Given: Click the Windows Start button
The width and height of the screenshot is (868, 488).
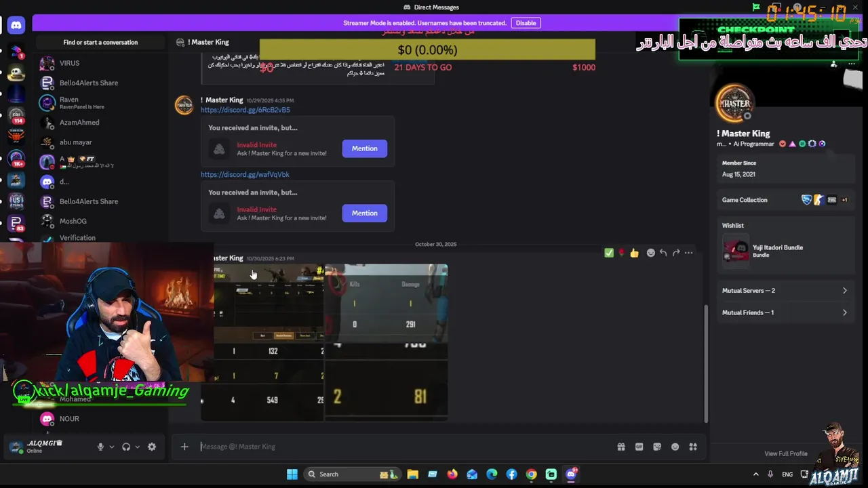Looking at the screenshot, I should (292, 474).
